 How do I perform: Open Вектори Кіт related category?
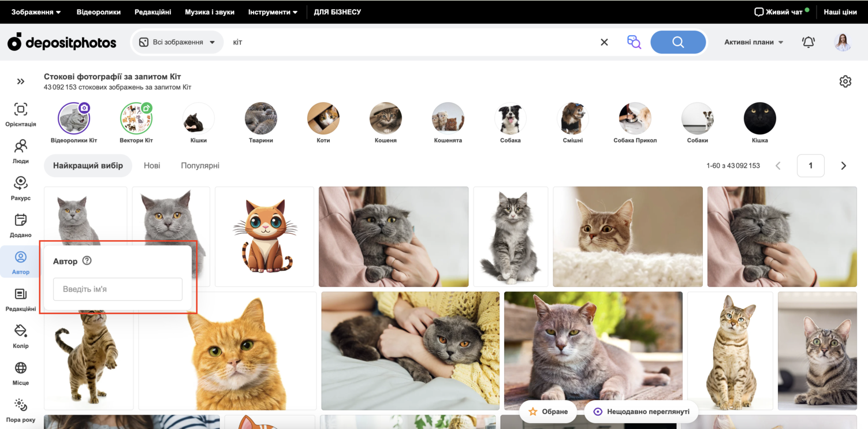click(136, 123)
